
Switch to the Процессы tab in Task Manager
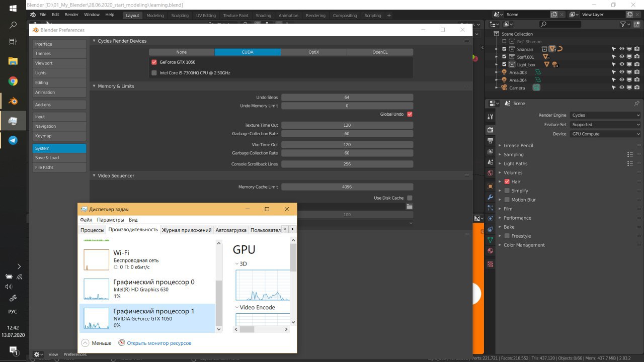tap(92, 230)
